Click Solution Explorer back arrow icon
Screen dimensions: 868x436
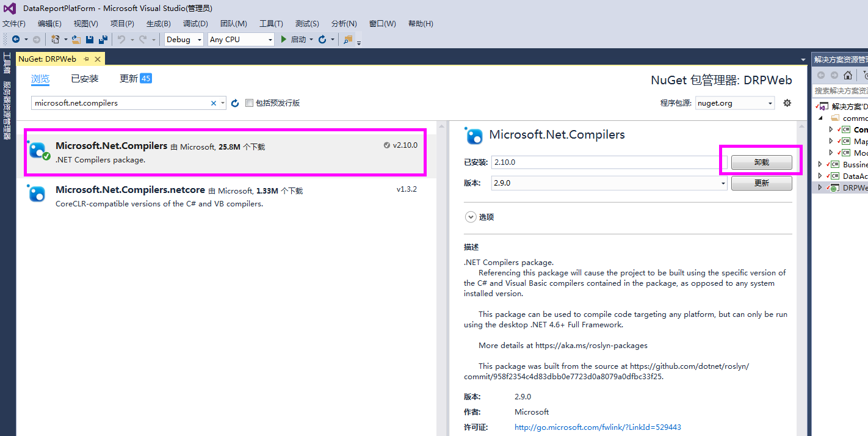(x=821, y=75)
